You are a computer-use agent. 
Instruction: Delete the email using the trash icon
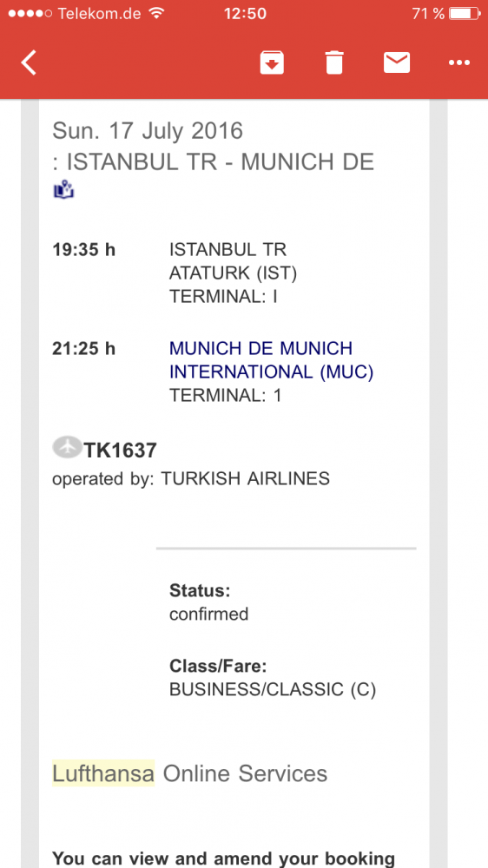pyautogui.click(x=334, y=62)
